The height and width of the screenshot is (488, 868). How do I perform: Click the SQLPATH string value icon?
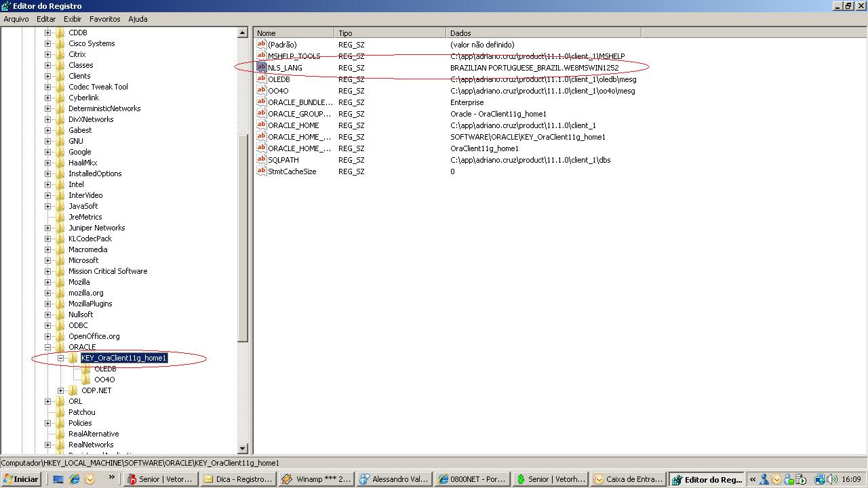tap(261, 159)
